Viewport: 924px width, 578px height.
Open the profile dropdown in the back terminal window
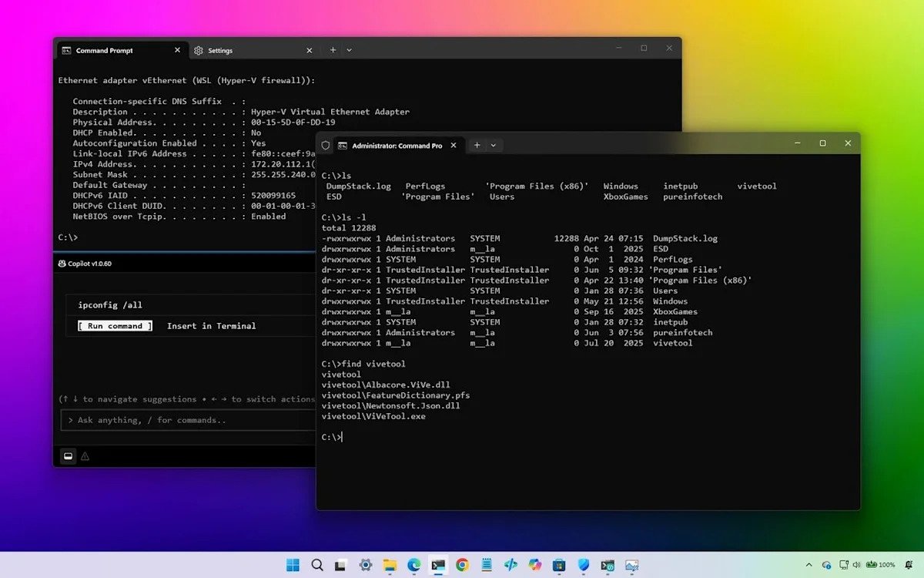349,50
